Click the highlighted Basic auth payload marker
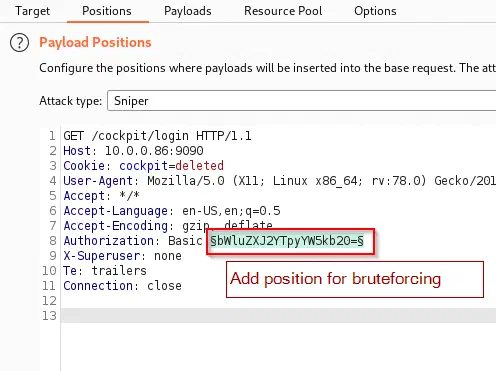The image size is (496, 371). [x=287, y=241]
